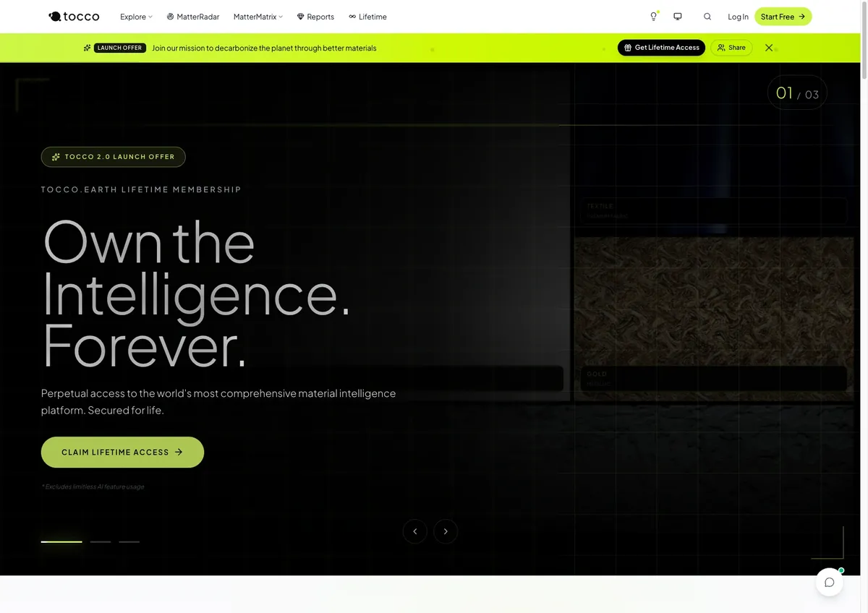
Task: Click the LAUNCH OFFER badge in the banner
Action: pyautogui.click(x=120, y=48)
